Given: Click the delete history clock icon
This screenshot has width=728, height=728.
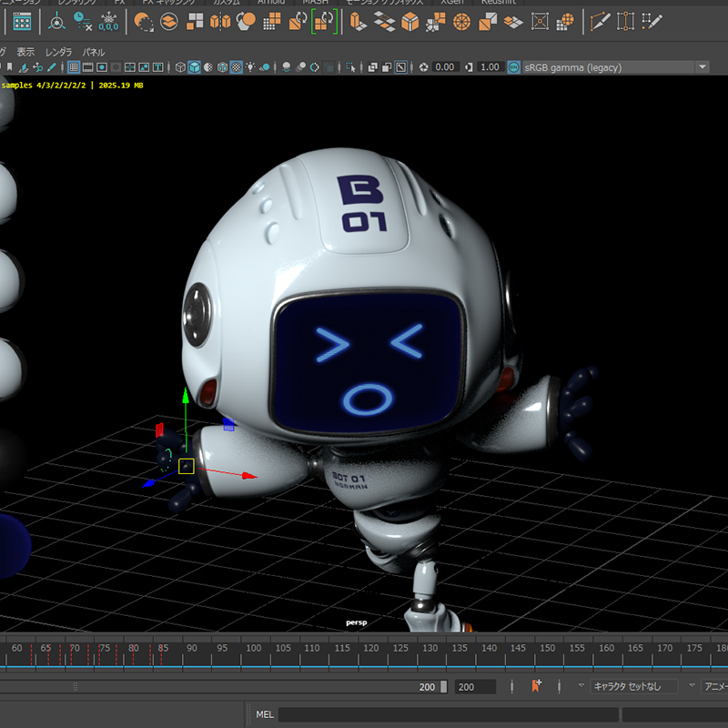Looking at the screenshot, I should click(82, 20).
